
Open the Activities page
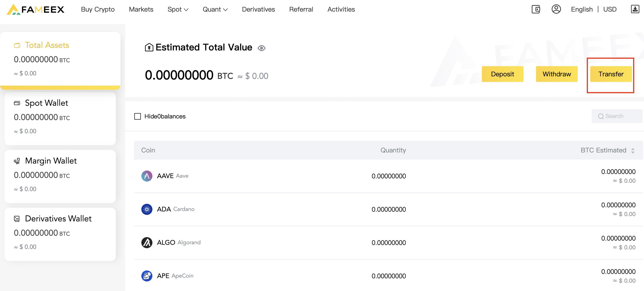click(341, 9)
